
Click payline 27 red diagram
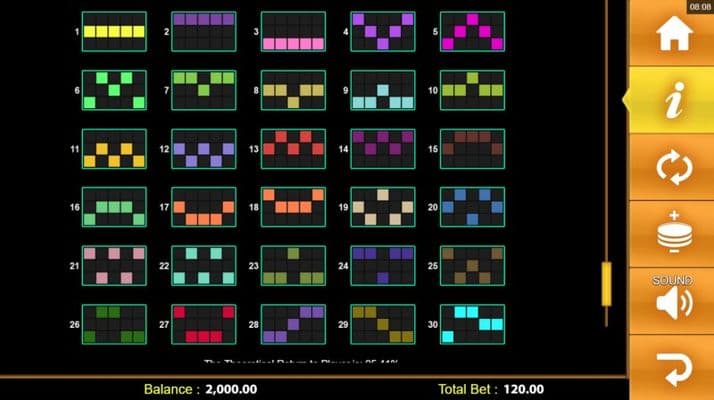pos(204,324)
